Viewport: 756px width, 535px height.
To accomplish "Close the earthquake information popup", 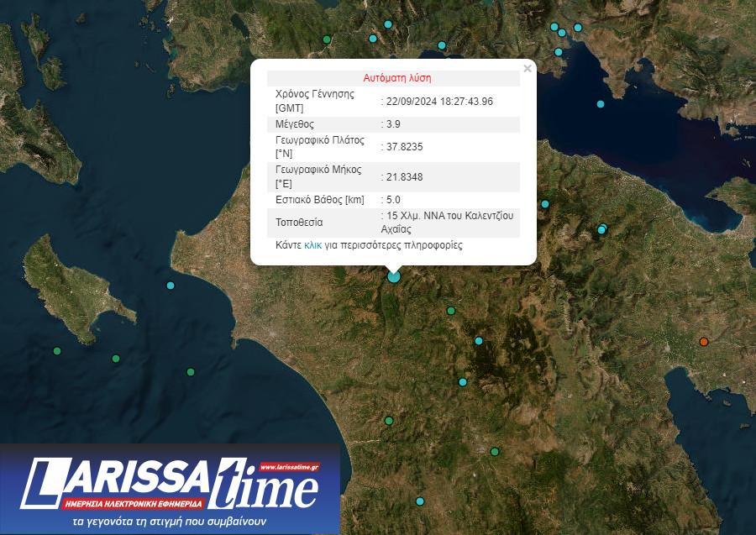I will point(527,69).
